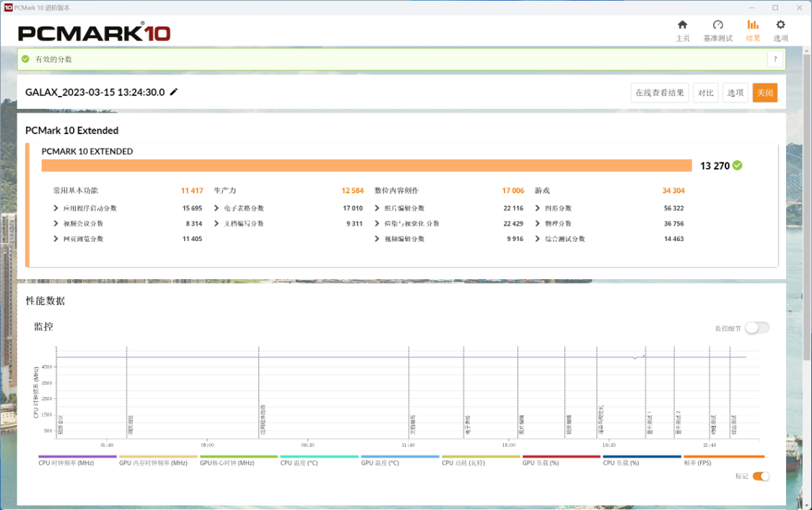Click the PCMARK 10 logo
The height and width of the screenshot is (510, 812).
click(x=95, y=32)
